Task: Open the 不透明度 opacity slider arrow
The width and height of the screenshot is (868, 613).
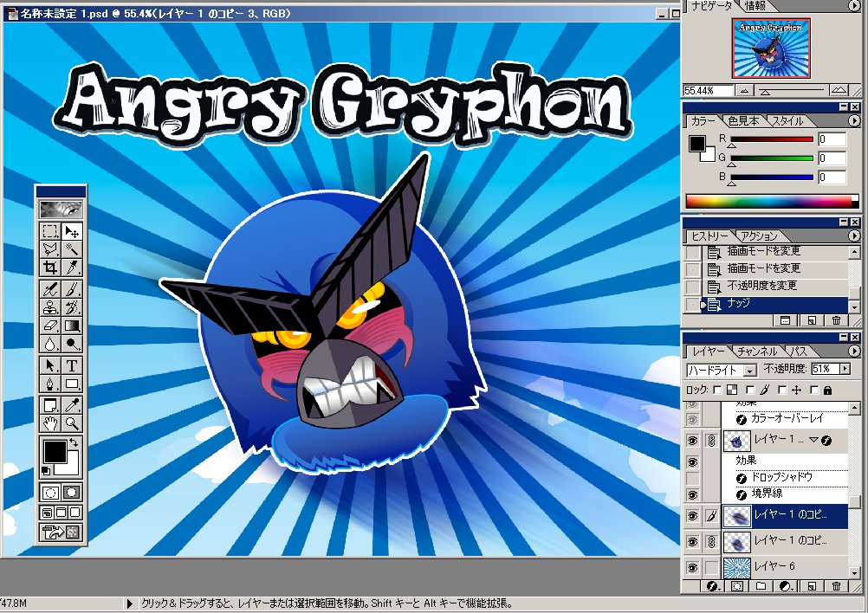Action: pos(845,369)
